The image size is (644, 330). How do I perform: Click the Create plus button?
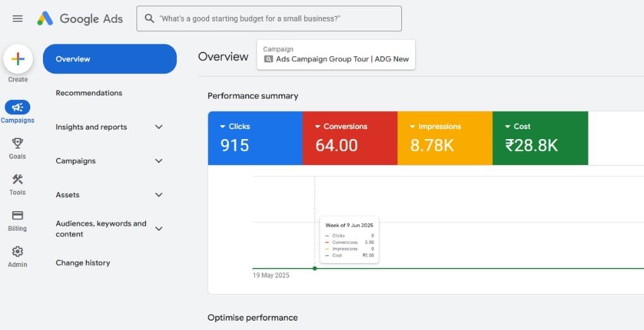pos(18,59)
